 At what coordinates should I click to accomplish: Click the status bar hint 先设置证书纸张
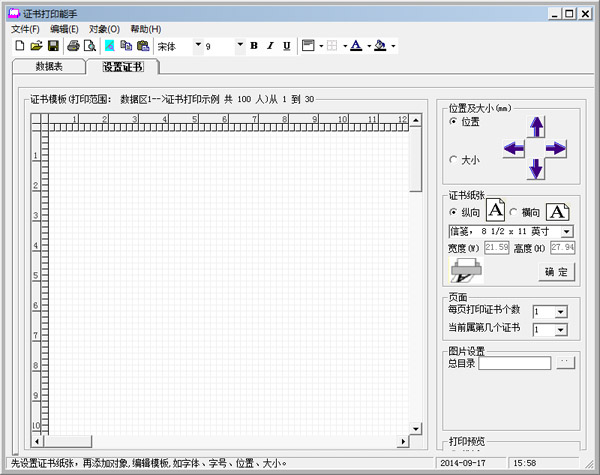coord(149,463)
